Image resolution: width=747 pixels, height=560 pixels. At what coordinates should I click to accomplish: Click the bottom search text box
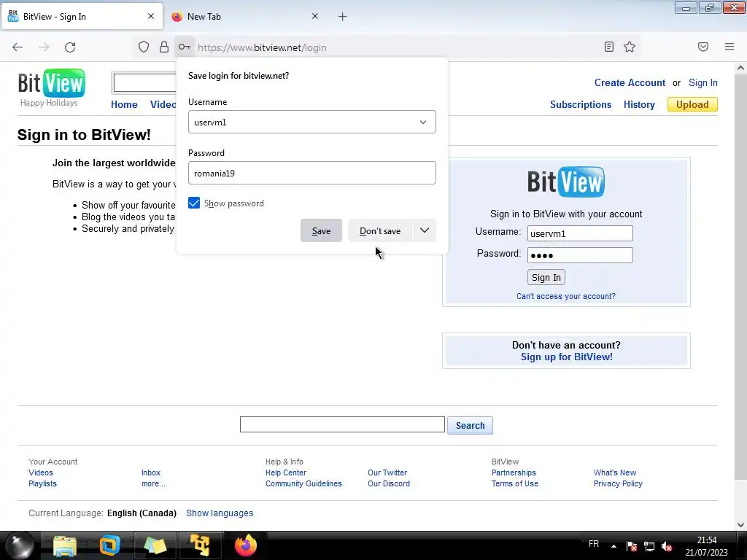342,424
